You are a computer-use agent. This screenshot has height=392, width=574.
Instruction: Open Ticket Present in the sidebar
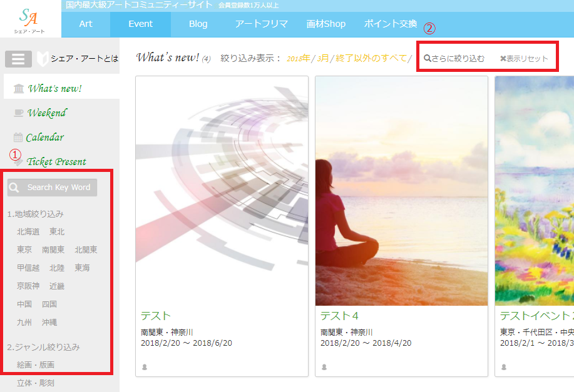pos(56,162)
